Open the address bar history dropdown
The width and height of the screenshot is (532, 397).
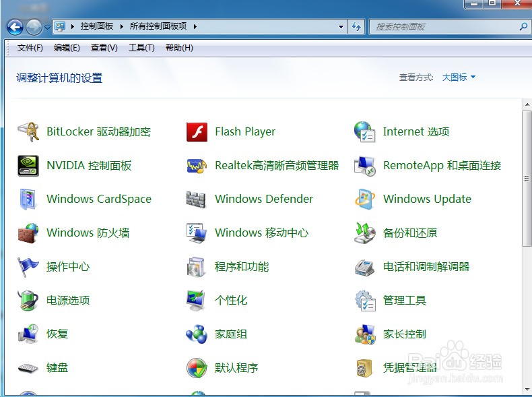click(x=341, y=26)
